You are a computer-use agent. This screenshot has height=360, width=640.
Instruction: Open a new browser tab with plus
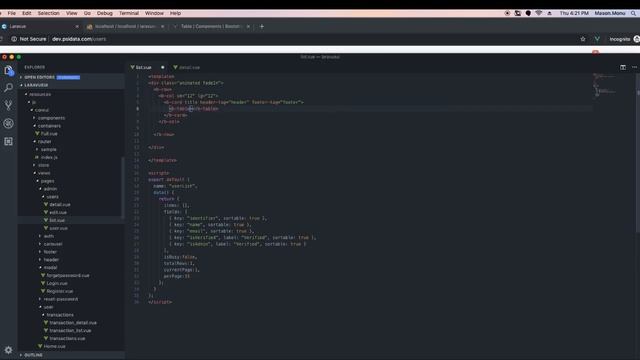[262, 27]
